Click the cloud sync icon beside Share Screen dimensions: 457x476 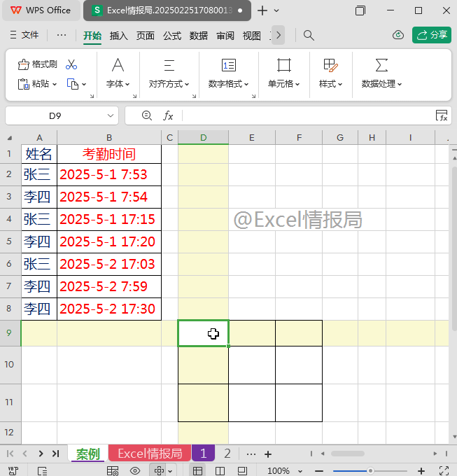398,35
